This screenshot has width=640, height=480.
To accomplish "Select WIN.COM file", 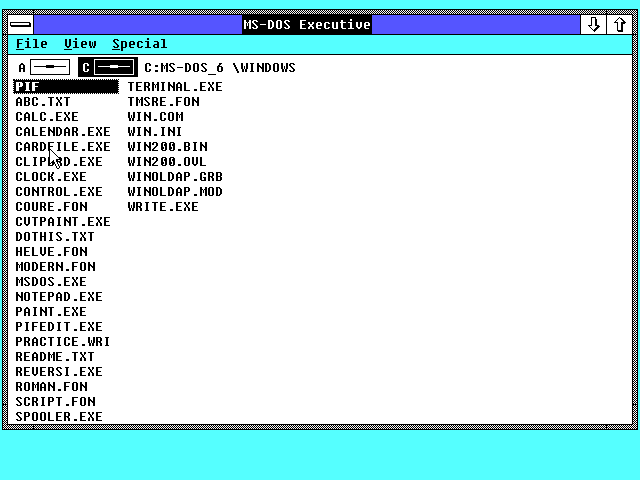I will coord(156,117).
